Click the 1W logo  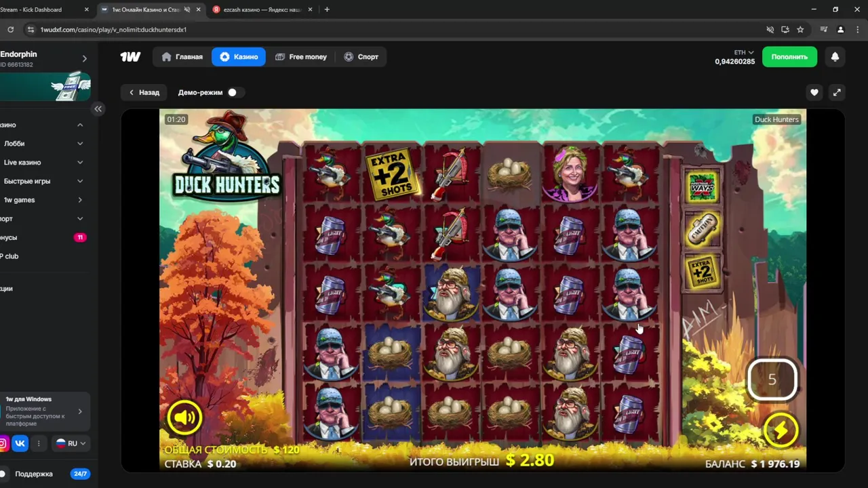click(130, 57)
